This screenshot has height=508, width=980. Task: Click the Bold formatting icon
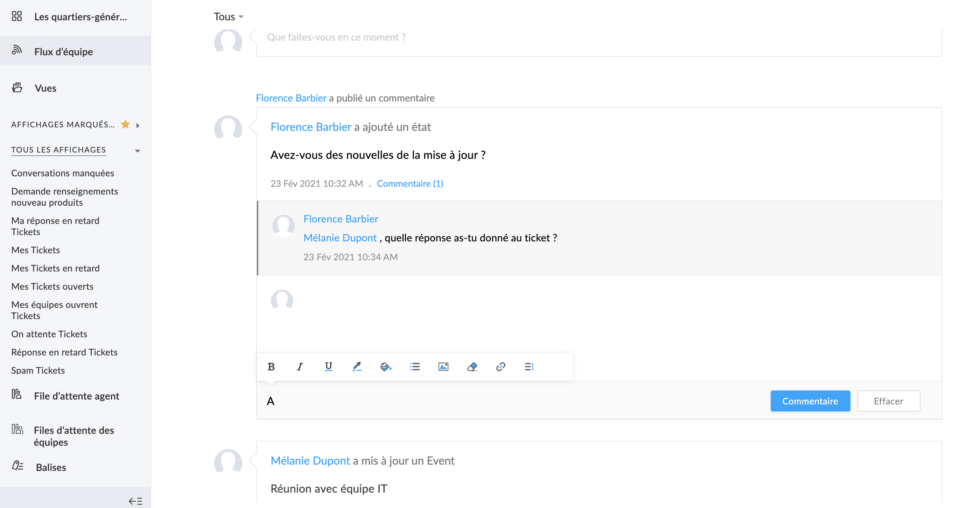pos(271,367)
